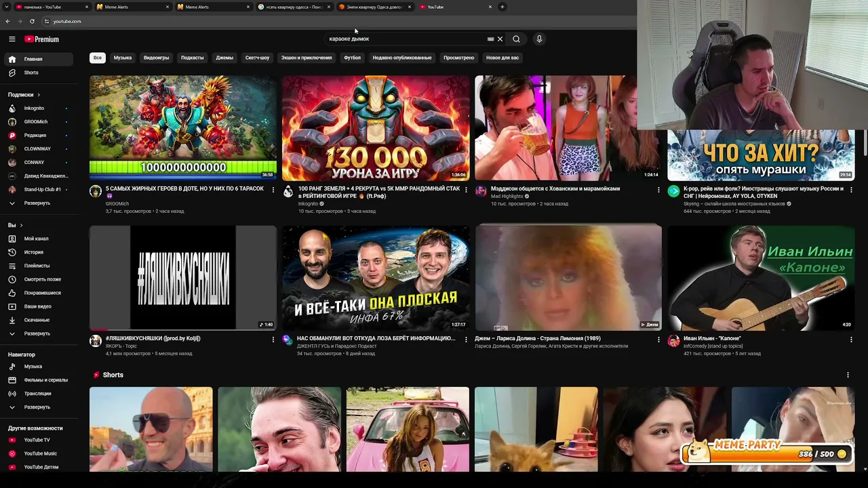Click the YouTube Premium logo

pyautogui.click(x=42, y=39)
